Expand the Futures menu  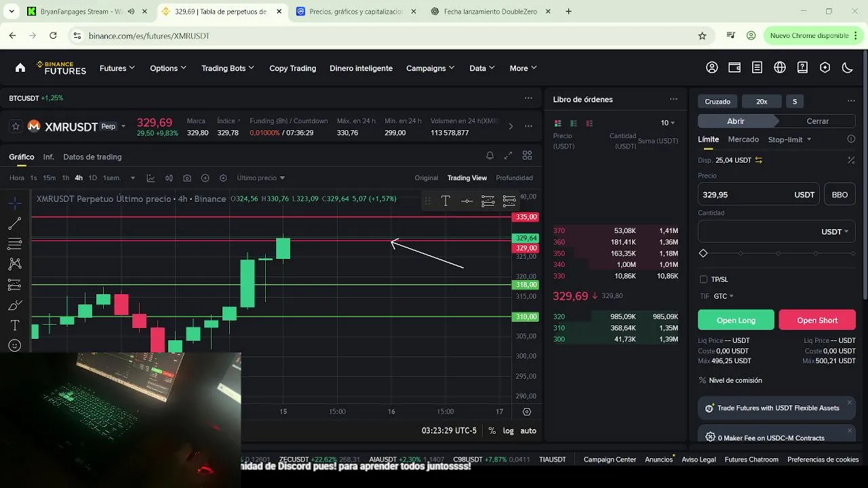click(x=117, y=68)
